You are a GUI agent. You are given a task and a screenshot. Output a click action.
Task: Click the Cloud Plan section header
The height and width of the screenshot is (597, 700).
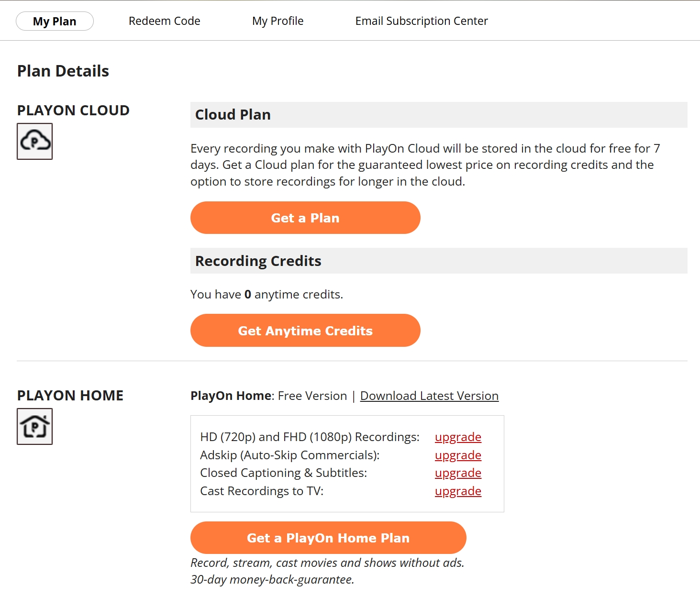(x=439, y=115)
